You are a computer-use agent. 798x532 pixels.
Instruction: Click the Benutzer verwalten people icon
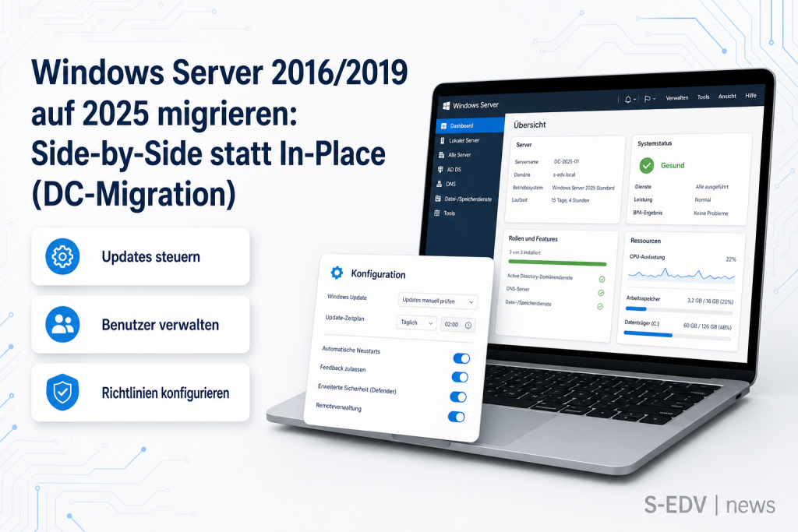(62, 325)
